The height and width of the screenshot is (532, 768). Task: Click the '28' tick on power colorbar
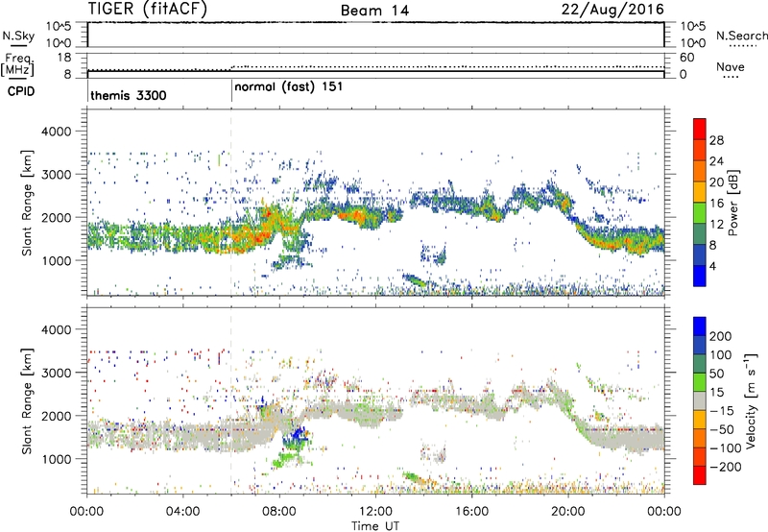tap(716, 140)
